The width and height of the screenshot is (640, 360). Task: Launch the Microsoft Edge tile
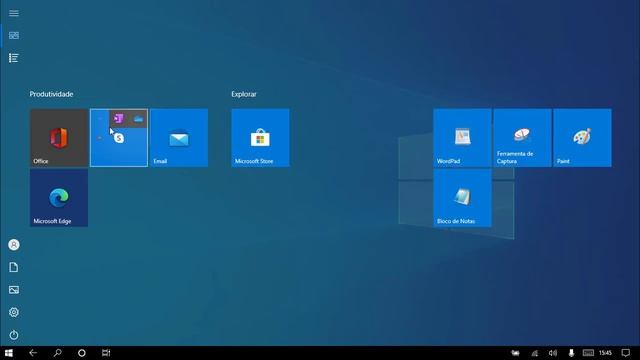[59, 198]
